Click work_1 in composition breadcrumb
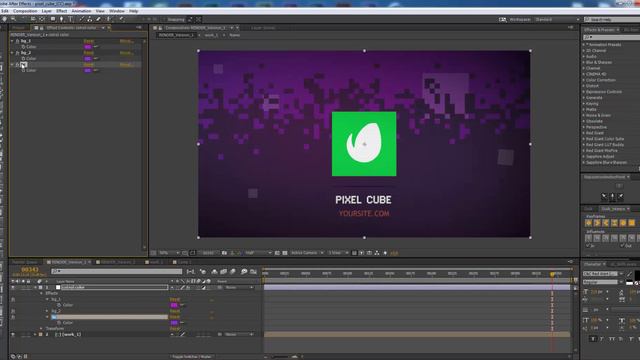640x360 pixels. click(211, 35)
